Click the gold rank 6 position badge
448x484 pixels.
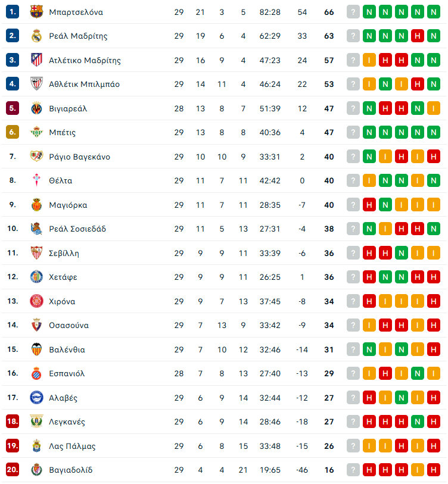point(13,132)
